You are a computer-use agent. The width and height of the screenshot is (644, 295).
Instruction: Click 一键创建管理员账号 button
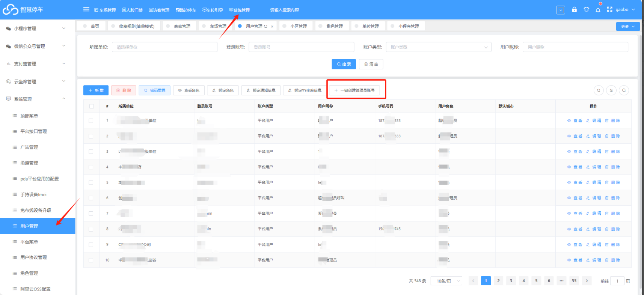click(354, 90)
